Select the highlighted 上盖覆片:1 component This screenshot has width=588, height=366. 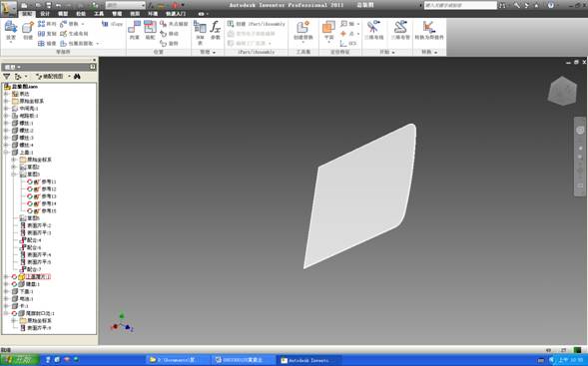[38, 277]
